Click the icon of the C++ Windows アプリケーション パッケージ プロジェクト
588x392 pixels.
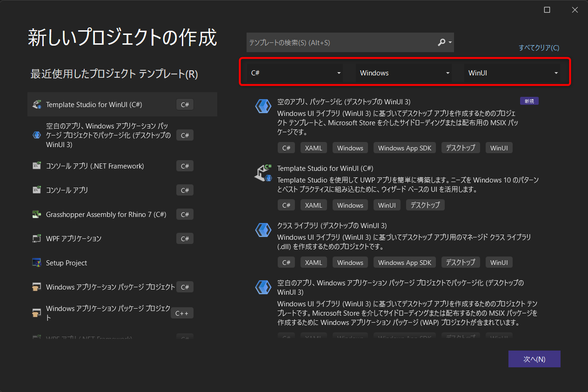pyautogui.click(x=37, y=313)
